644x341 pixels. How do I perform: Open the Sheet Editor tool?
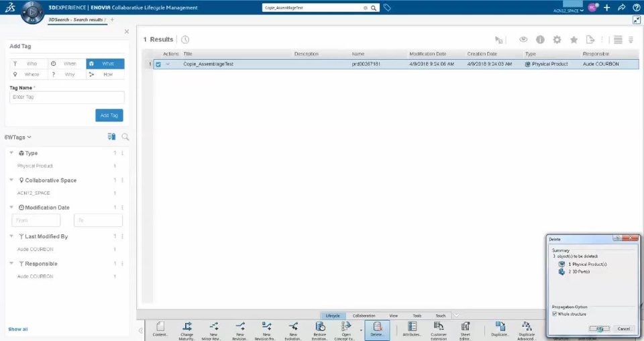(465, 331)
